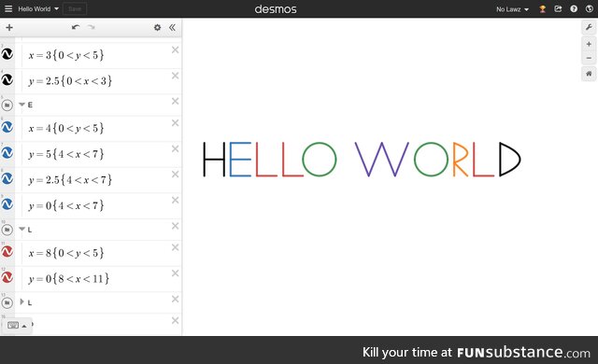Edit the expression x=3{0<y<5}
Viewport: 598px width, 364px height.
coord(66,55)
